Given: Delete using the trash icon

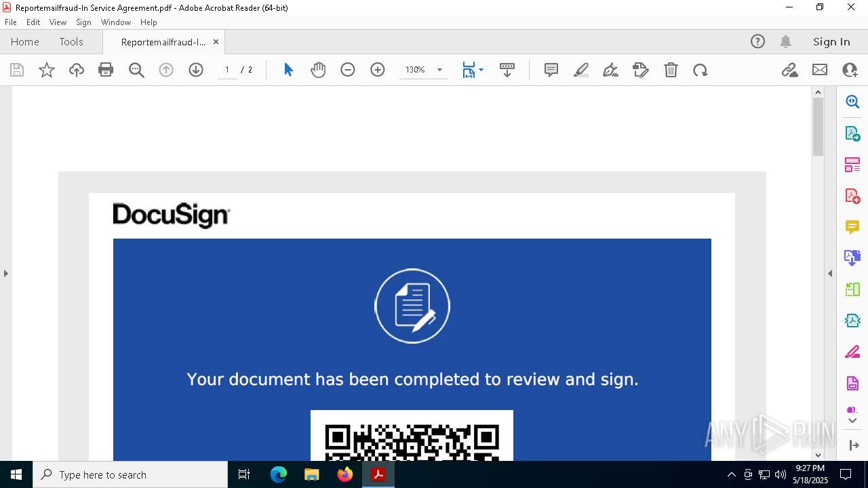Looking at the screenshot, I should [x=671, y=70].
